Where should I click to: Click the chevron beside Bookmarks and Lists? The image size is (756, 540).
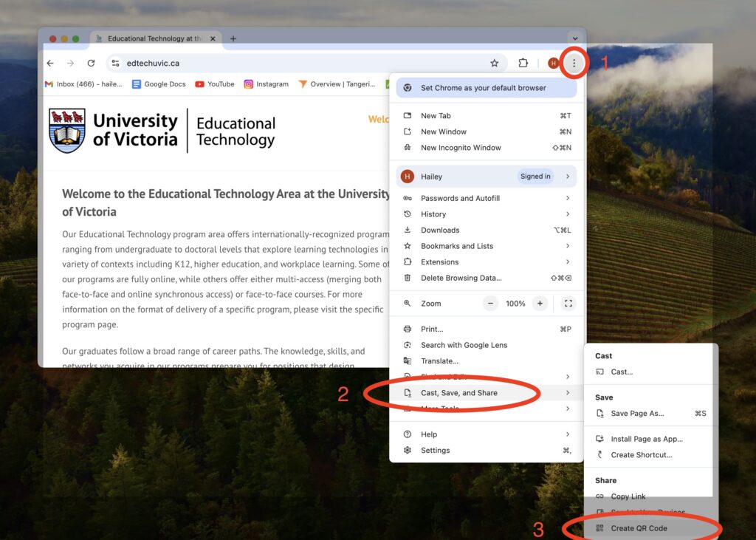coord(568,246)
